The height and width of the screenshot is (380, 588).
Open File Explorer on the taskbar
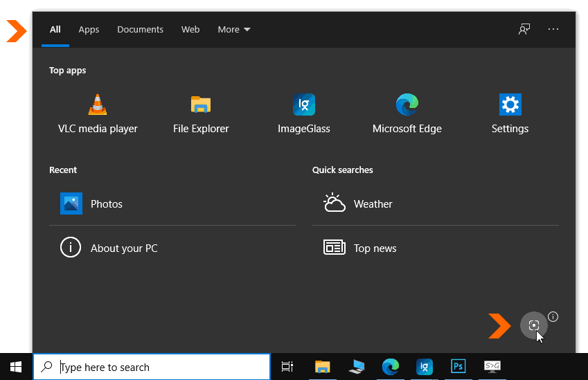point(322,367)
